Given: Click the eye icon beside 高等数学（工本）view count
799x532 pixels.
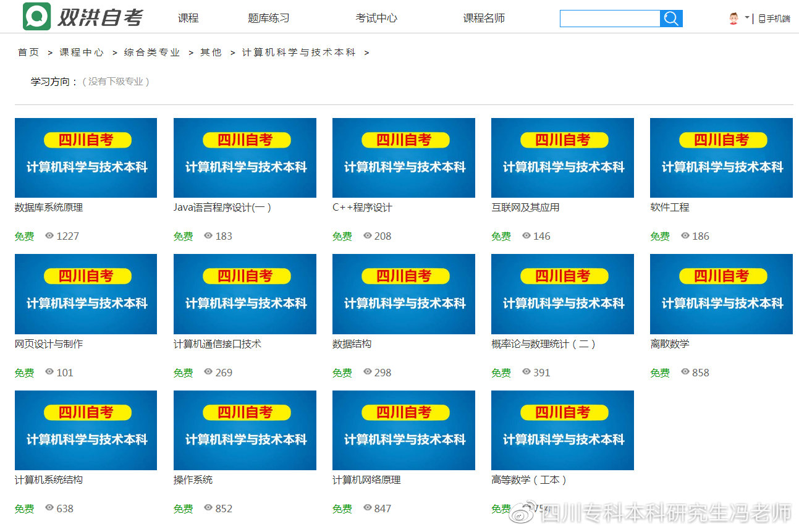Looking at the screenshot, I should tap(526, 509).
